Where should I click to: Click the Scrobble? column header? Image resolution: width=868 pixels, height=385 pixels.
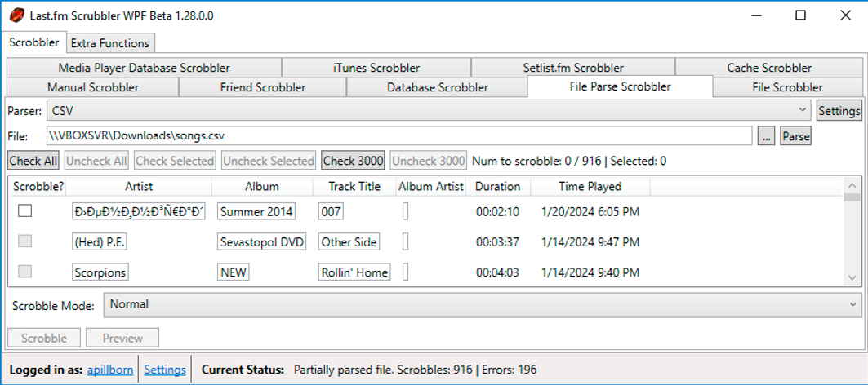click(x=38, y=187)
